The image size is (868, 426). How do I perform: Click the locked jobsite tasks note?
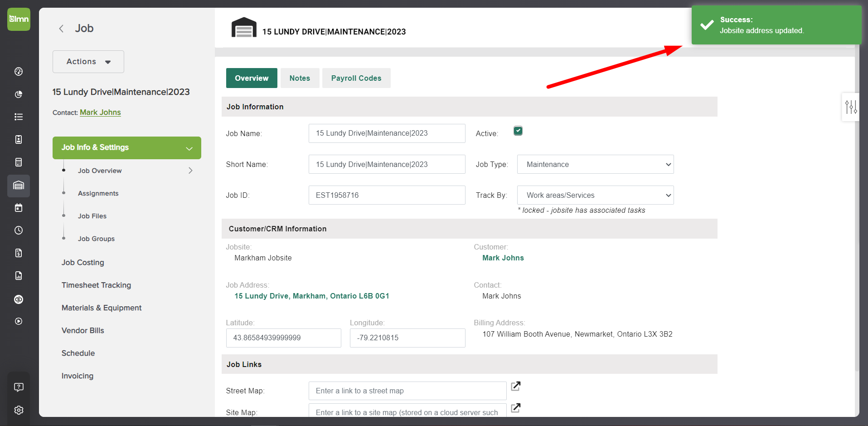pyautogui.click(x=582, y=211)
